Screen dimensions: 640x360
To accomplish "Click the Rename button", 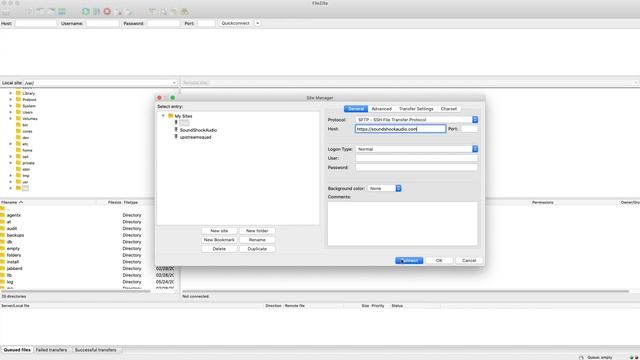I will (257, 240).
